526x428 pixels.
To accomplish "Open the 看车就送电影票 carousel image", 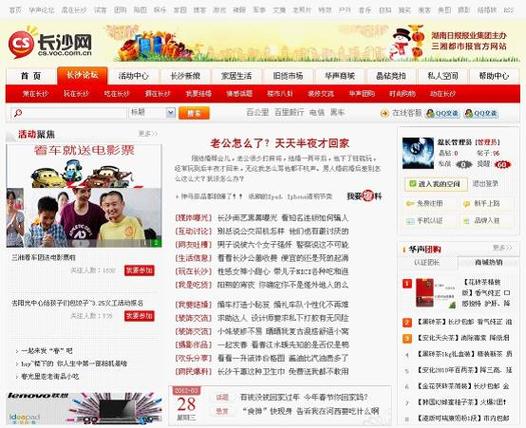I will click(84, 196).
